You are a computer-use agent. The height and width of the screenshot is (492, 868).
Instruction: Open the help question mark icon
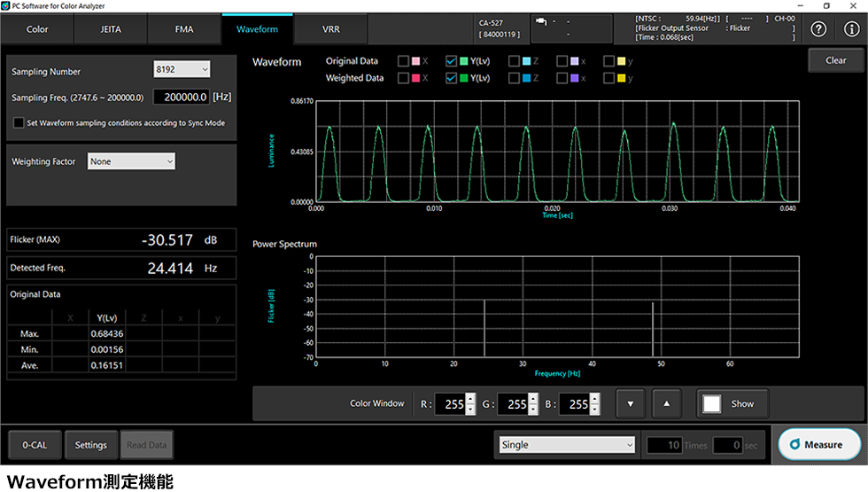pyautogui.click(x=818, y=29)
